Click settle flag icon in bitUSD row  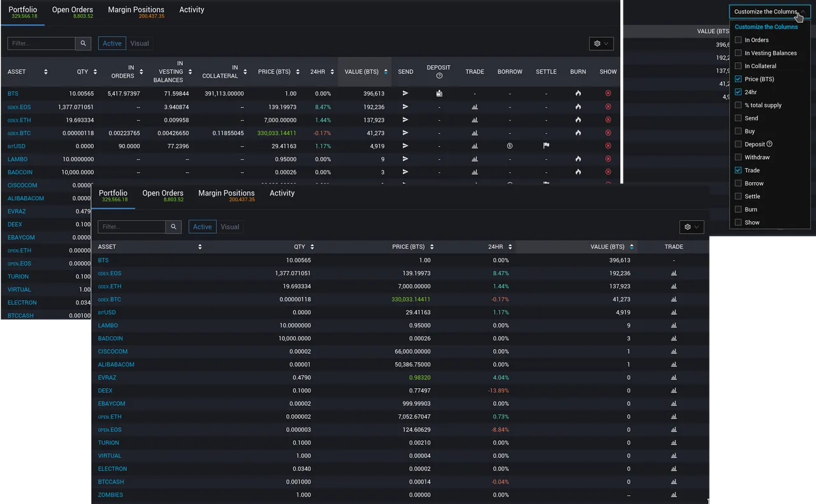(x=546, y=146)
